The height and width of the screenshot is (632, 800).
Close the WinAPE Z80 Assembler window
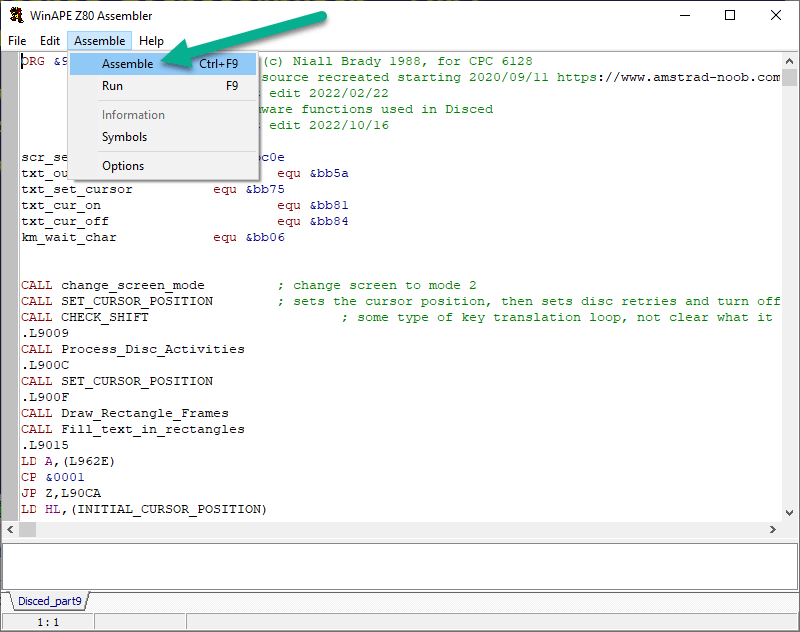tap(776, 15)
